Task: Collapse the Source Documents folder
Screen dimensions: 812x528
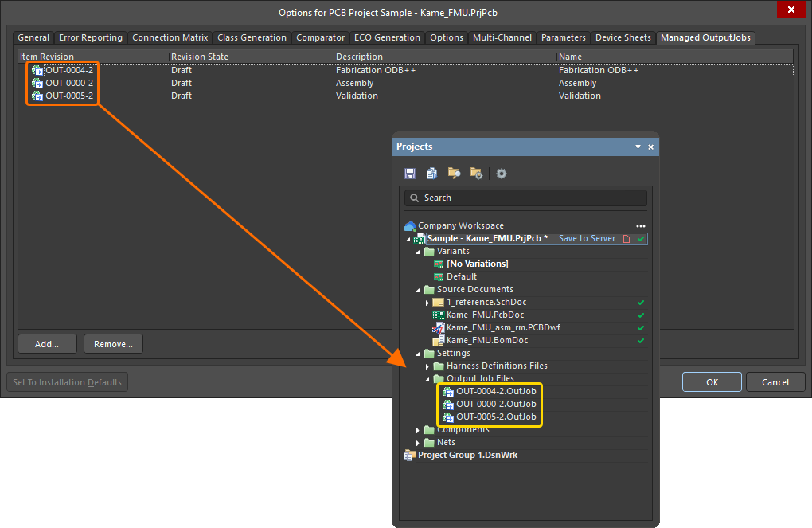Action: 417,289
